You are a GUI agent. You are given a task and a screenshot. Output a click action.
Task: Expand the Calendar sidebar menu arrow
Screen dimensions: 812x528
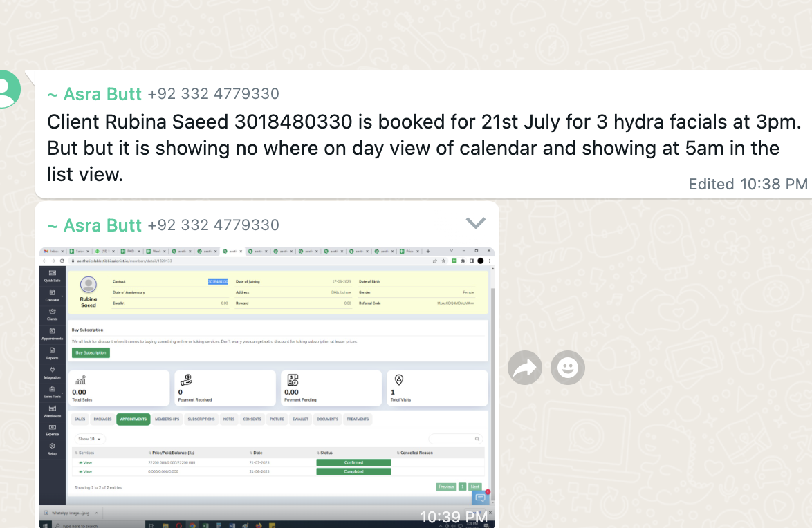62,296
